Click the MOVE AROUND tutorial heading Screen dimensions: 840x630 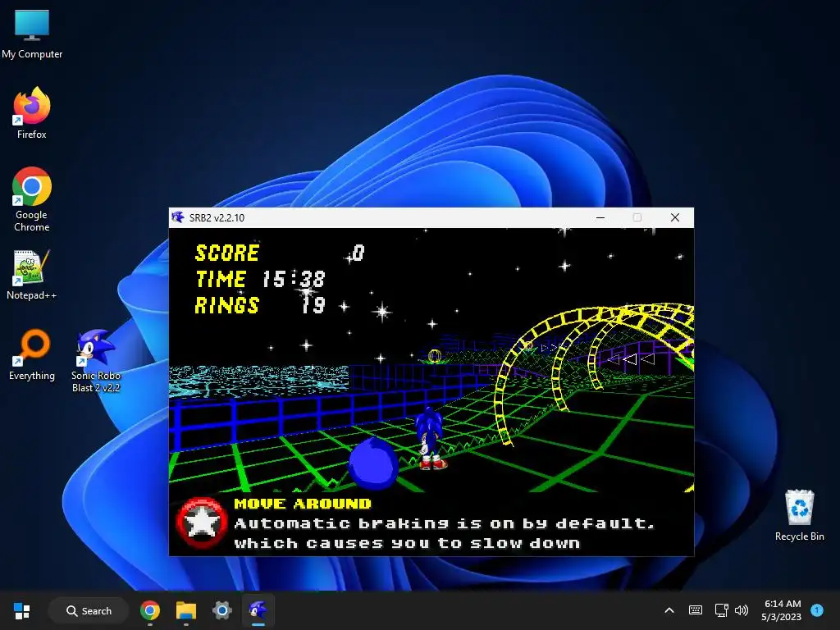(303, 504)
